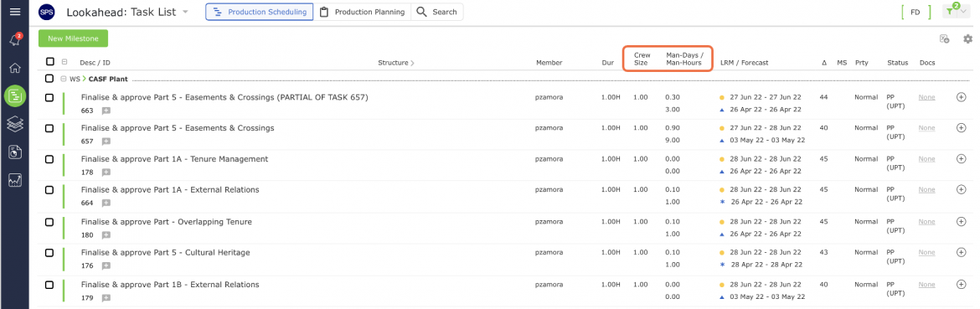The image size is (980, 309).
Task: Open task Finalise & approve Part 1A - Tenure Management
Action: click(174, 159)
